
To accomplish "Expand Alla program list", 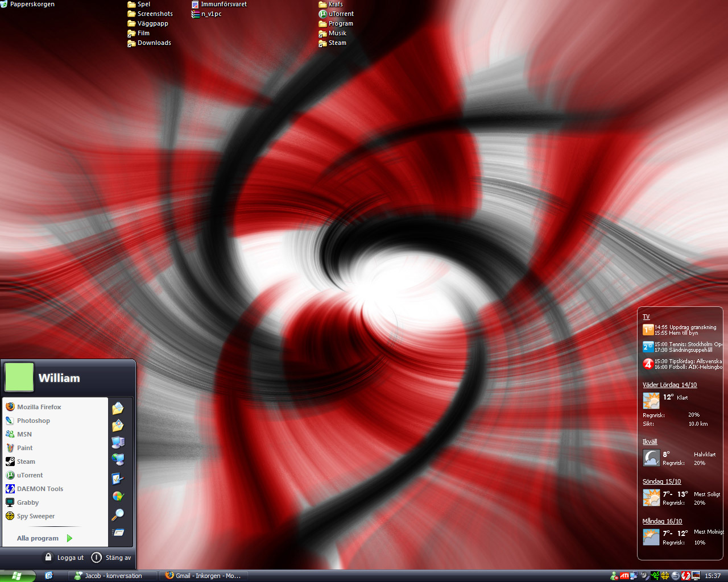I will (45, 538).
